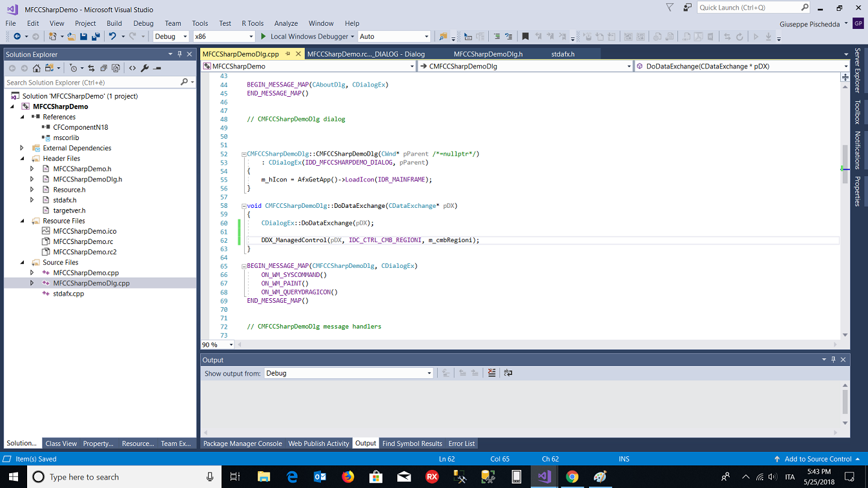
Task: Open the Build menu
Action: 114,23
